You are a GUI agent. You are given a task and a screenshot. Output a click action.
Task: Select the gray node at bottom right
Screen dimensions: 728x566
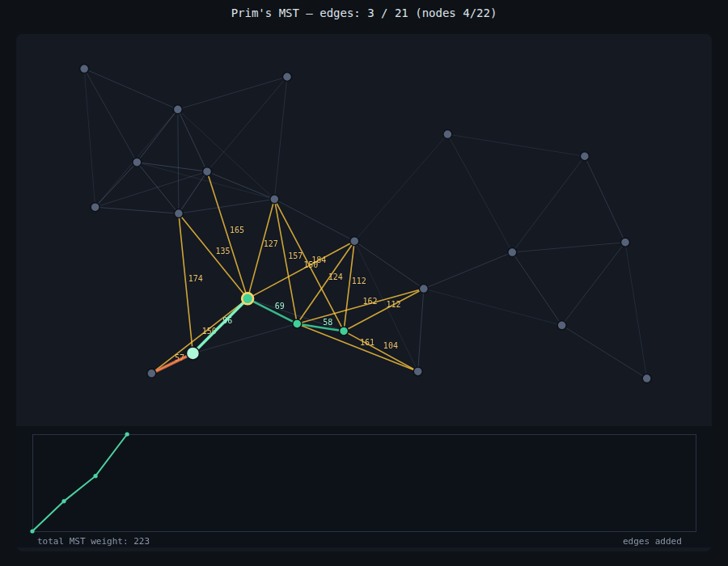[x=647, y=378]
